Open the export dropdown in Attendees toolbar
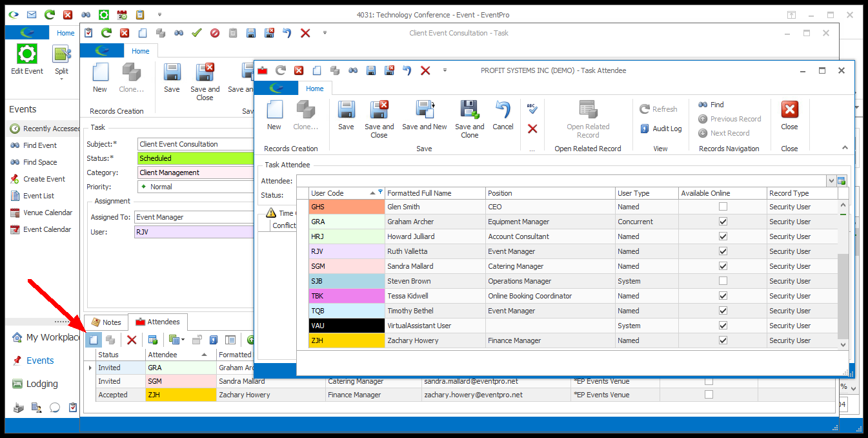The height and width of the screenshot is (438, 868). click(176, 339)
